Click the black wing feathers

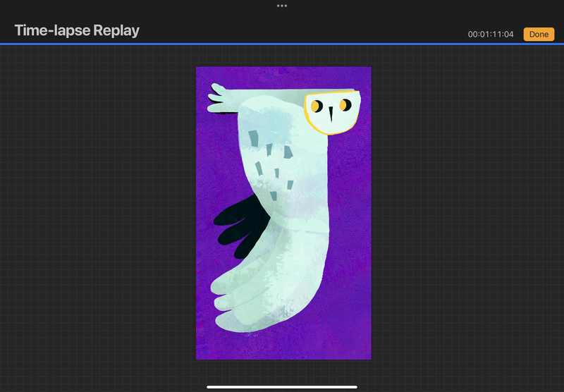pos(236,226)
